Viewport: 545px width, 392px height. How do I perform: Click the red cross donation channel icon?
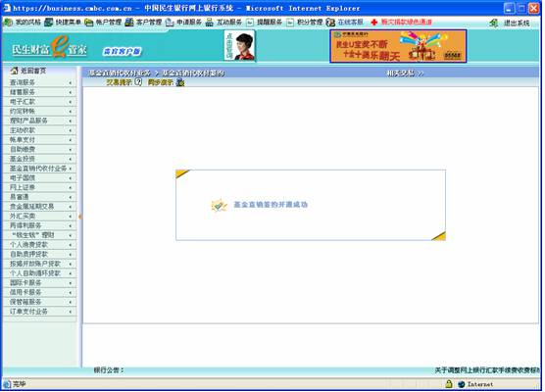click(x=374, y=23)
